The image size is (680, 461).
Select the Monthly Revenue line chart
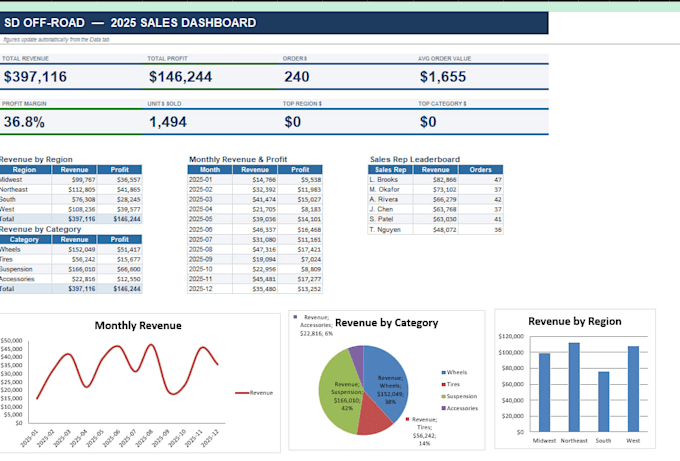[140, 383]
